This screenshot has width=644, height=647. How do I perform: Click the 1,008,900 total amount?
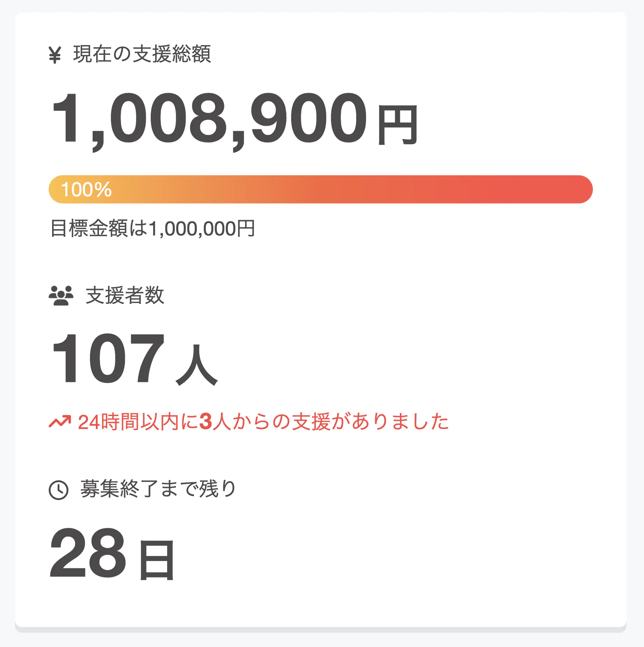[209, 119]
